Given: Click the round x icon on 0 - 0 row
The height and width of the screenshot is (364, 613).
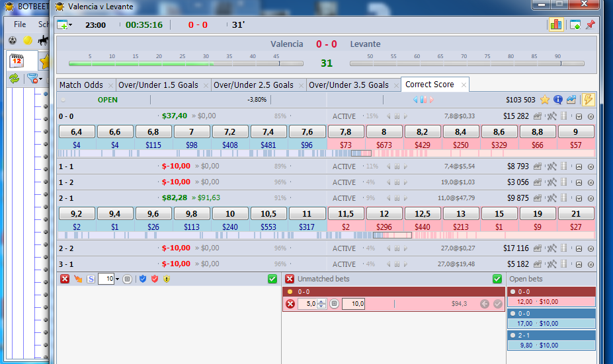Looking at the screenshot, I should tap(591, 116).
